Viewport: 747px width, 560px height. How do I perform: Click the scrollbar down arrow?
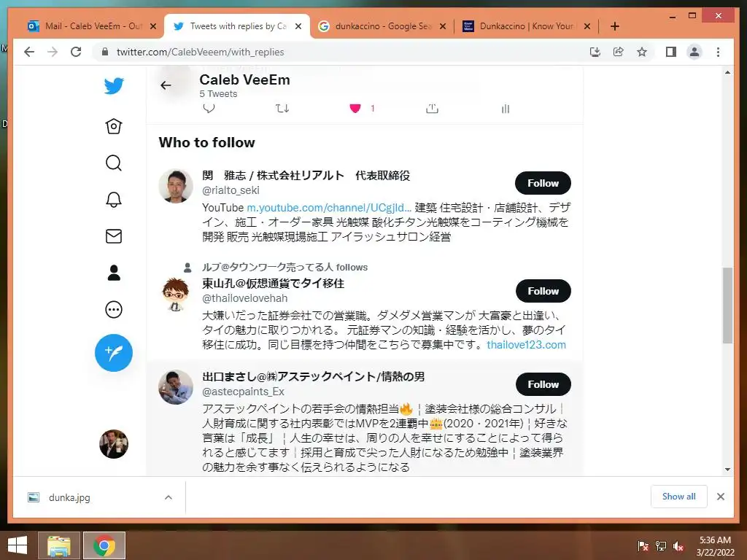(x=727, y=469)
